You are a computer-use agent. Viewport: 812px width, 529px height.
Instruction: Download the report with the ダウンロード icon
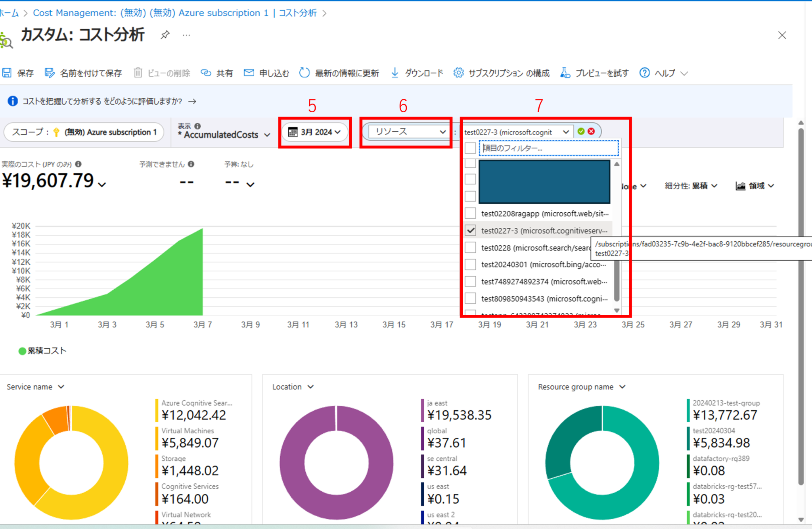pyautogui.click(x=395, y=73)
